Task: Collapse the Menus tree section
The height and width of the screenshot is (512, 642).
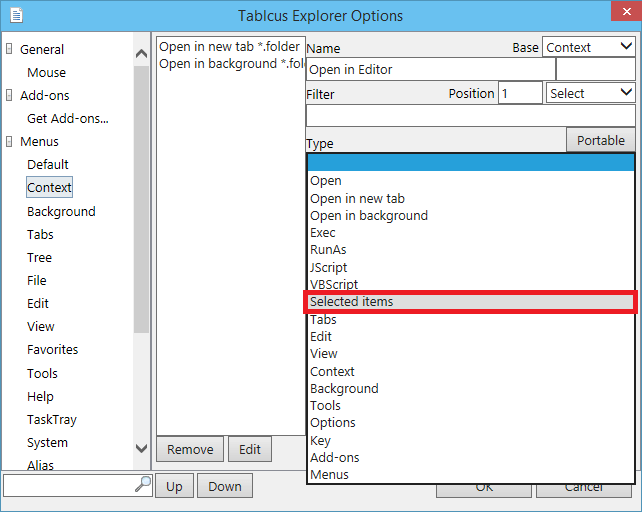Action: pos(9,141)
